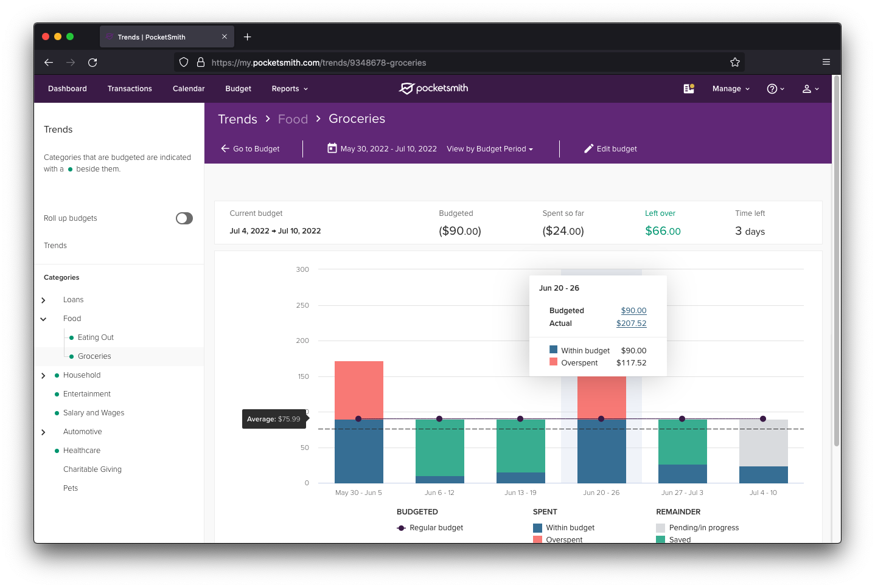Select Eating Out category in sidebar

point(96,337)
